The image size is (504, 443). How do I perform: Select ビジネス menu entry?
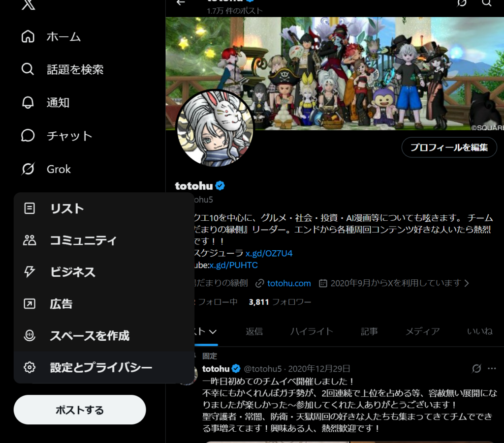(x=104, y=272)
